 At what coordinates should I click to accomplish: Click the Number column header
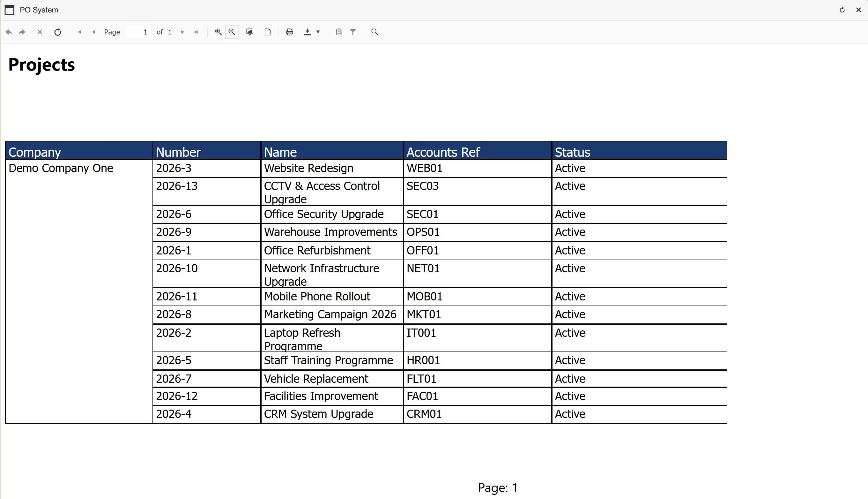tap(206, 151)
